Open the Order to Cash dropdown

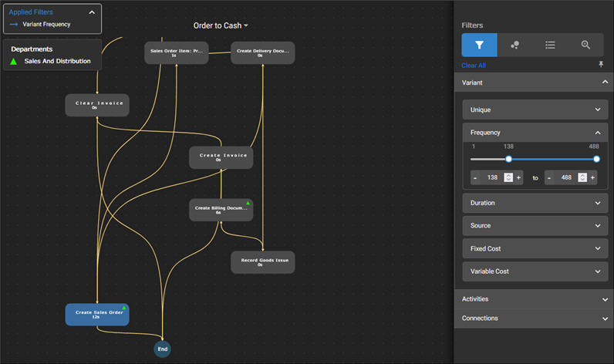pyautogui.click(x=221, y=25)
